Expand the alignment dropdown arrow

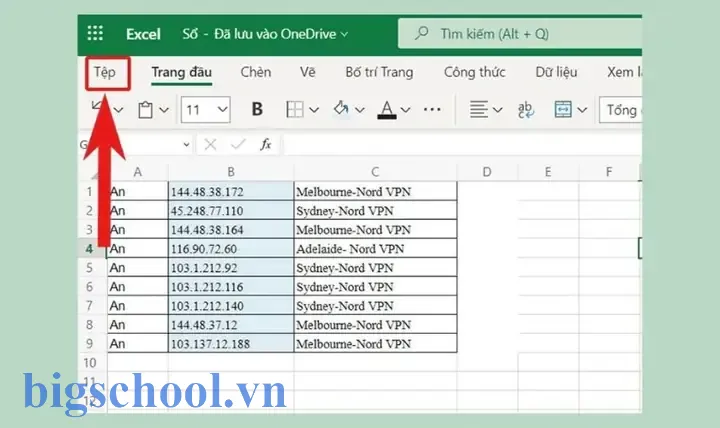click(x=497, y=110)
